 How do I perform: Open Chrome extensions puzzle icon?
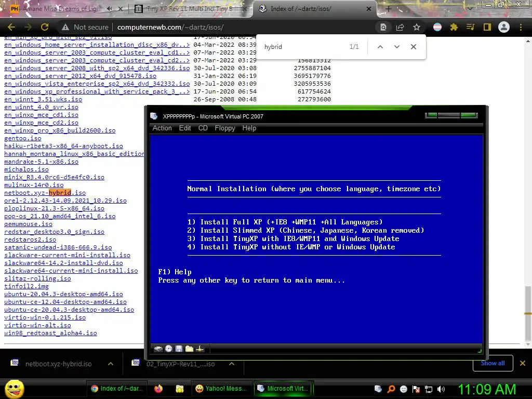pos(454,27)
